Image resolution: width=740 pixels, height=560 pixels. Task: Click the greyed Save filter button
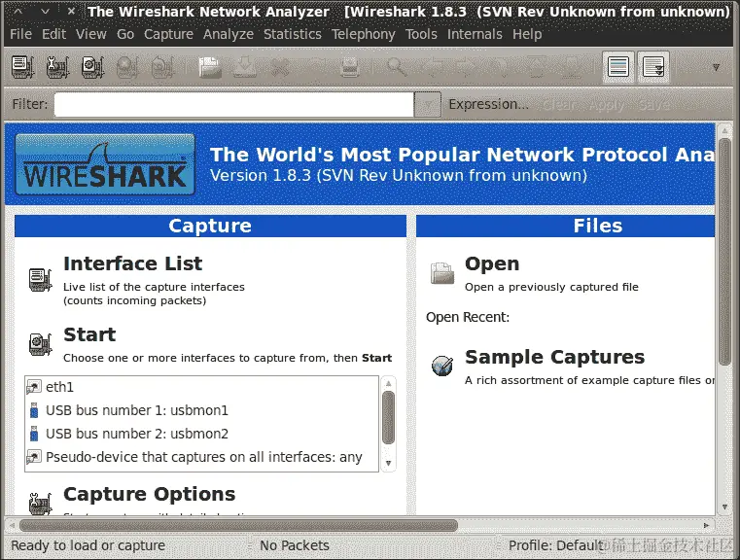(x=653, y=104)
